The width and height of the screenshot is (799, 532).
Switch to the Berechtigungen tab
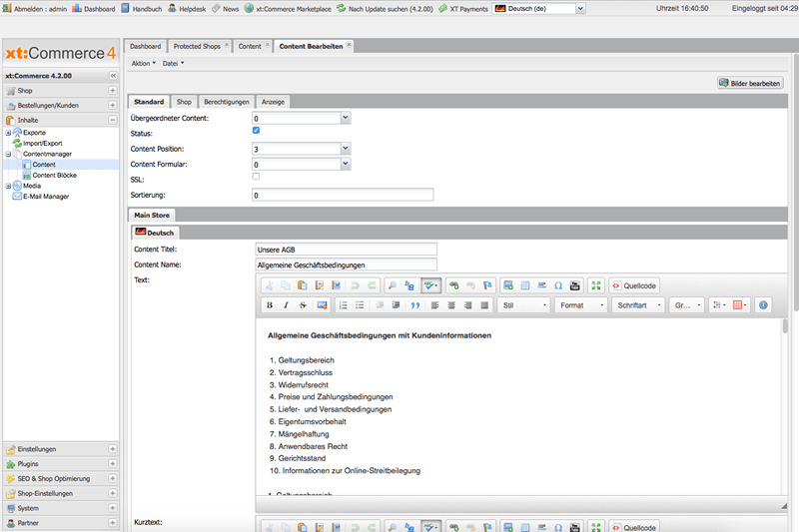point(227,102)
